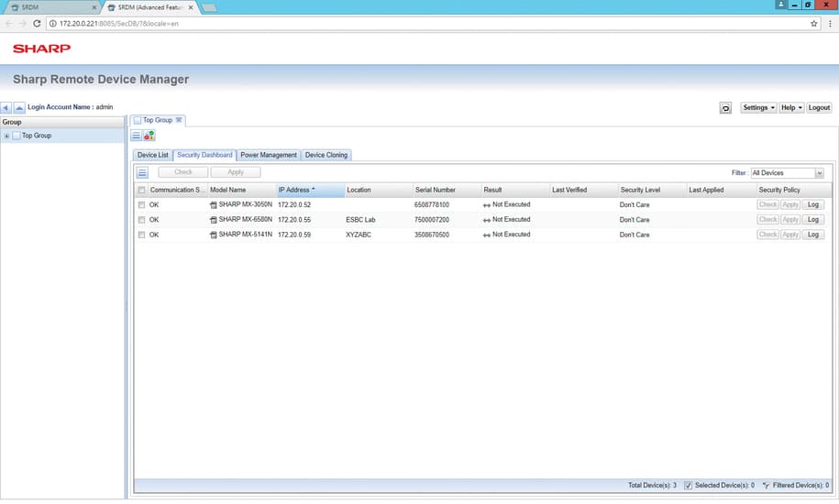
Task: Open the list menu icon under Top Group tab
Action: click(137, 136)
